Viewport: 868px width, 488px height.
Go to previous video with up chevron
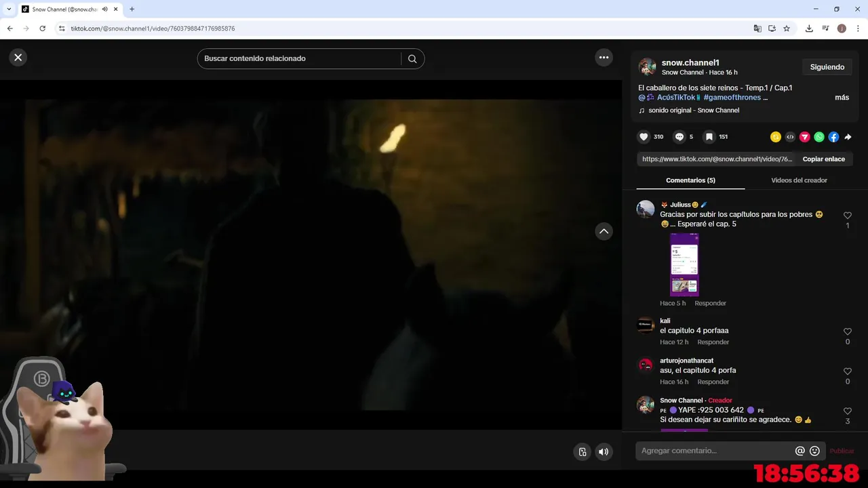point(604,231)
